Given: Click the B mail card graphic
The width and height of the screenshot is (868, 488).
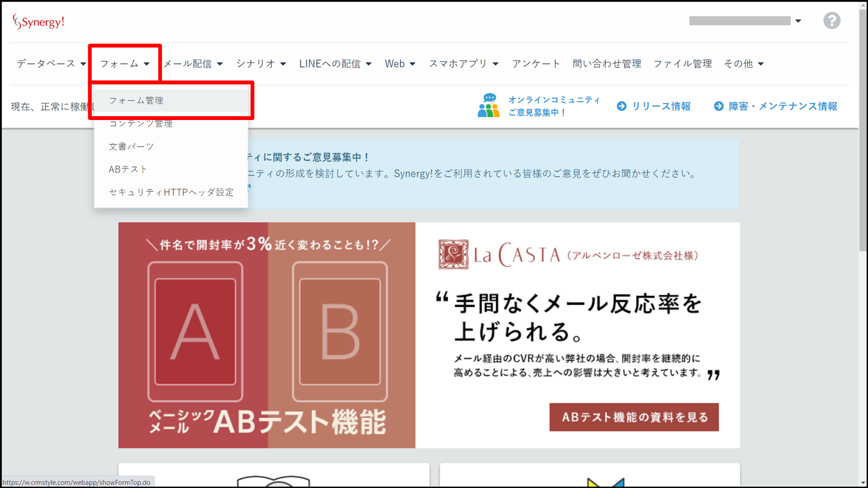Looking at the screenshot, I should point(340,332).
